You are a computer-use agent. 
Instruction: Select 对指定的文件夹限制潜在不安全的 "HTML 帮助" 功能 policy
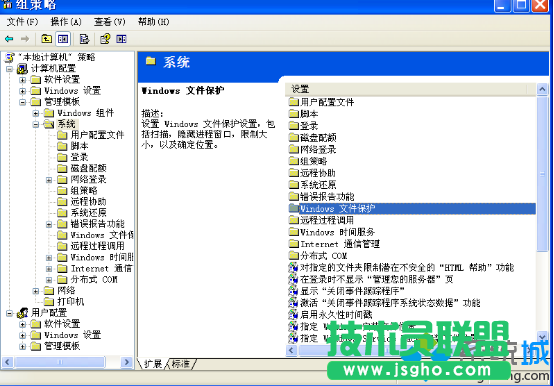pos(407,267)
